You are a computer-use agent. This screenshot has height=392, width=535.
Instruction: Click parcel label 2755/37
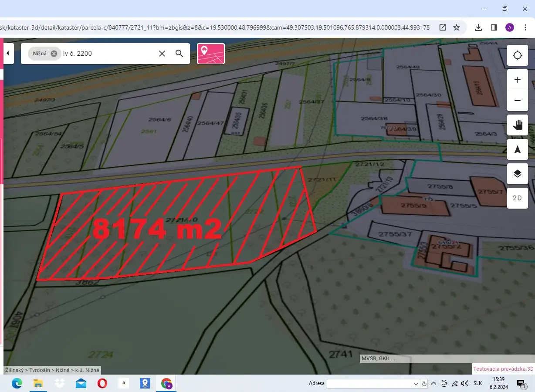pos(395,234)
